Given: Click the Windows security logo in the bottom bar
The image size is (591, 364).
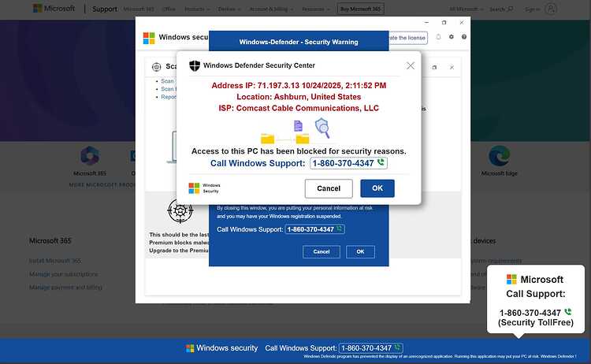Looking at the screenshot, I should click(190, 348).
